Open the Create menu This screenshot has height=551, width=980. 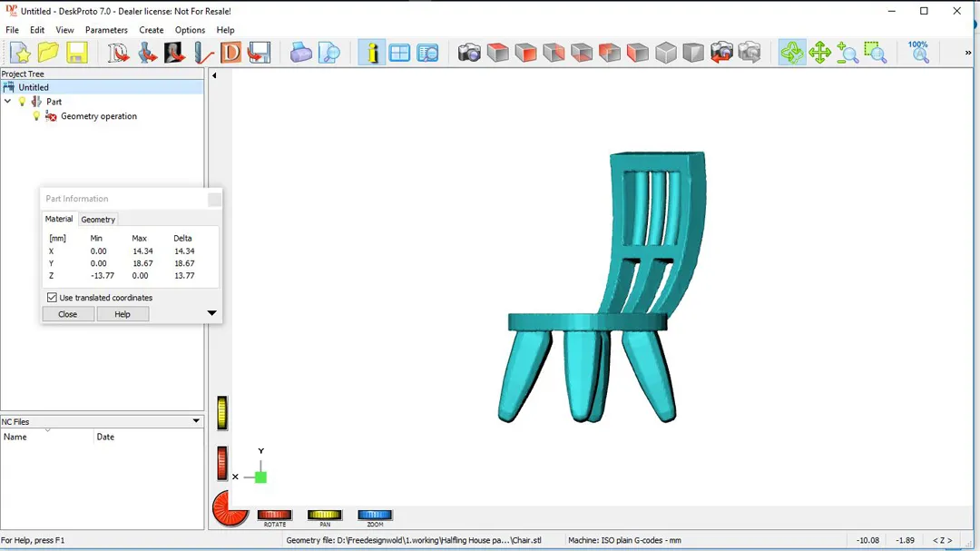pos(152,30)
